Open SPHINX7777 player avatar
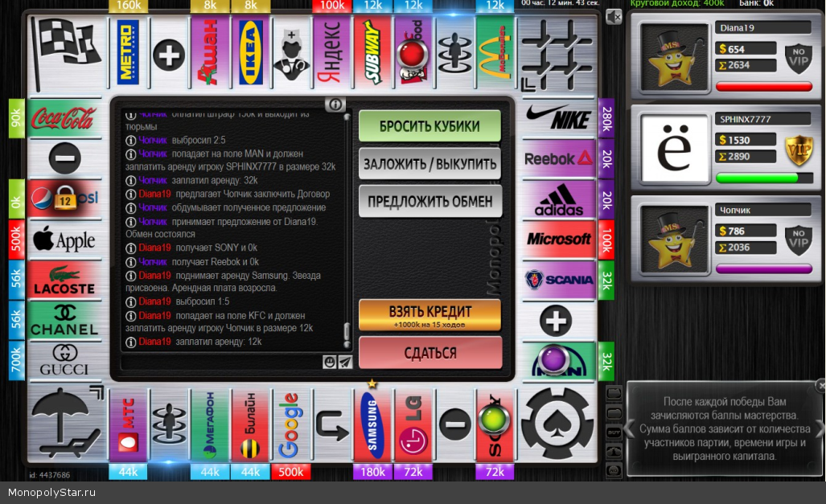This screenshot has height=504, width=826. pos(674,148)
